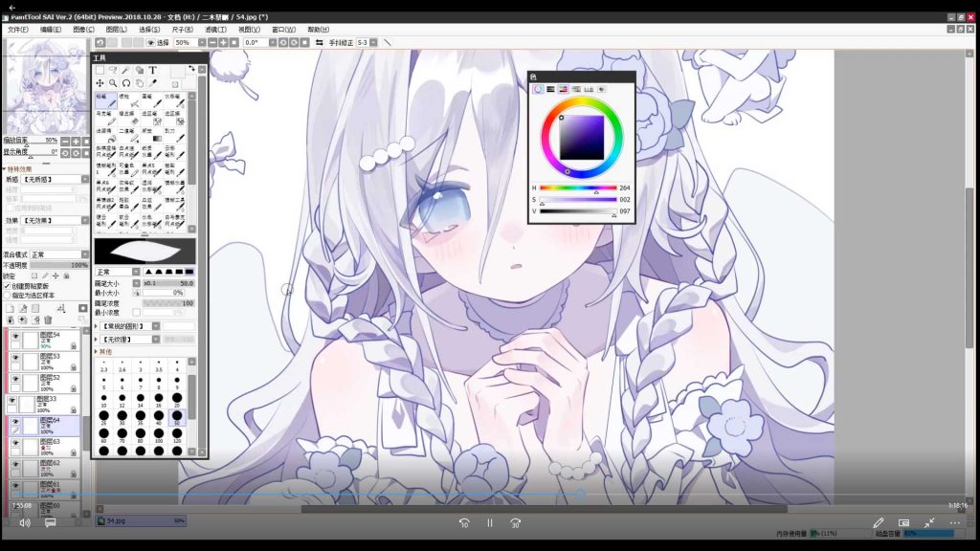
Task: Pause the video playback
Action: click(489, 523)
